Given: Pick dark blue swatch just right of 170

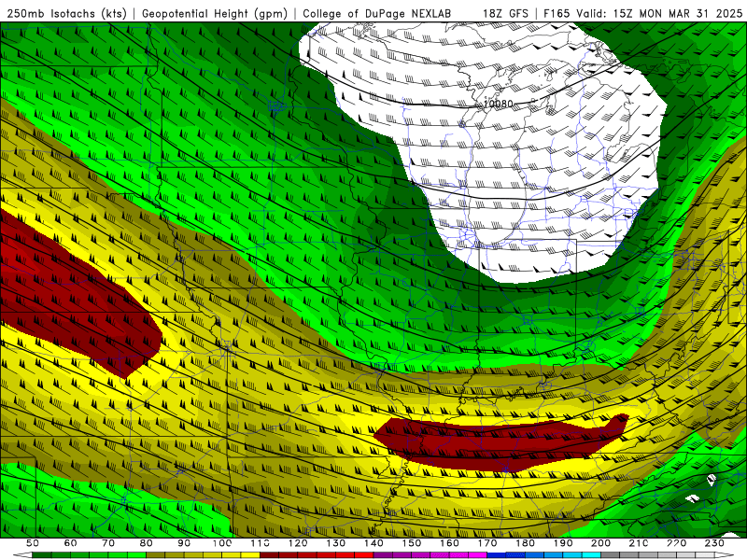Looking at the screenshot, I should pos(497,555).
